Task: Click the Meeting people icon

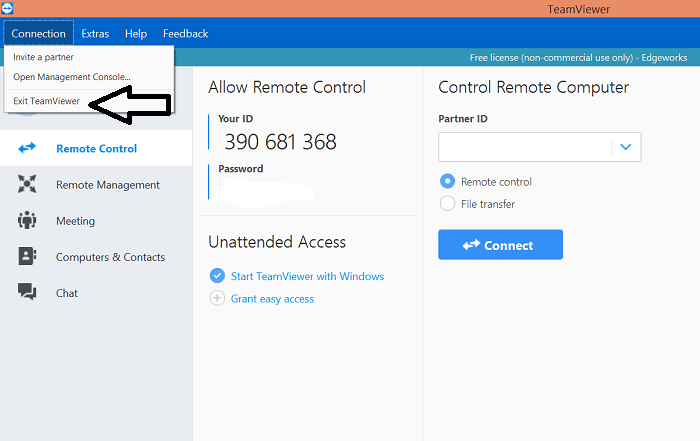Action: 27,220
